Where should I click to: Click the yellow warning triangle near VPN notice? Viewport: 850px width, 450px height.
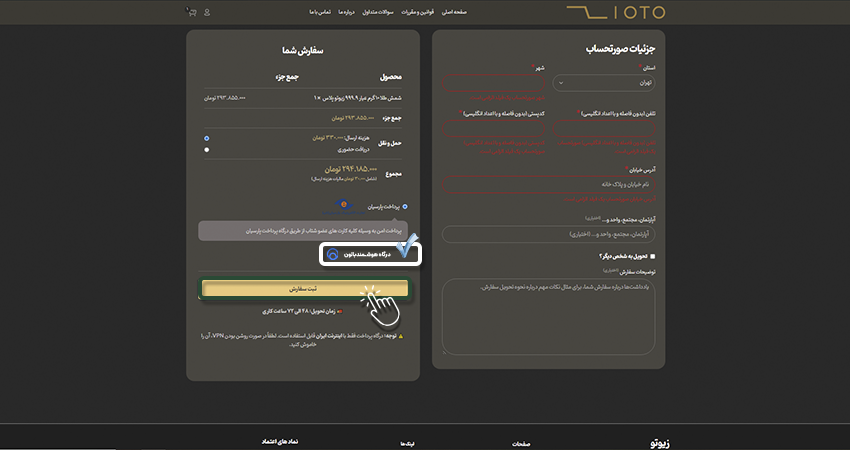(401, 336)
